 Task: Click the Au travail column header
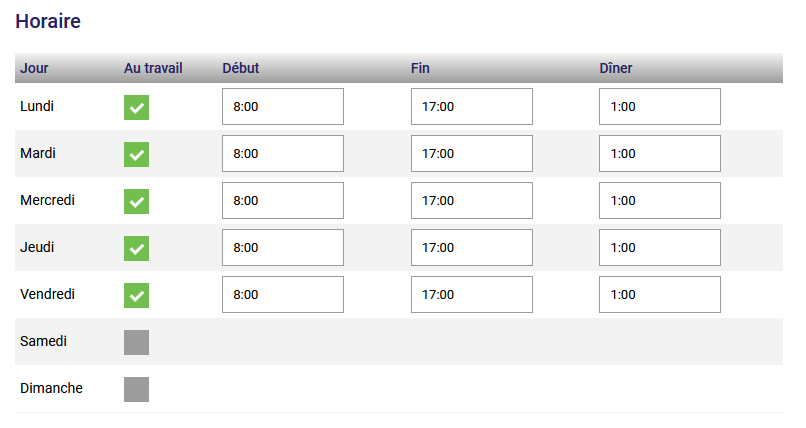point(153,68)
